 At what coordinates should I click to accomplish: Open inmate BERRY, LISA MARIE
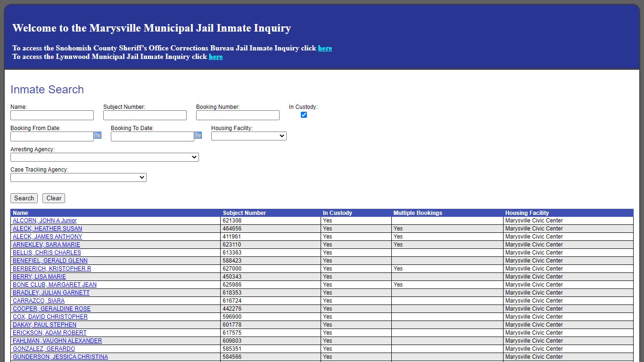(39, 277)
